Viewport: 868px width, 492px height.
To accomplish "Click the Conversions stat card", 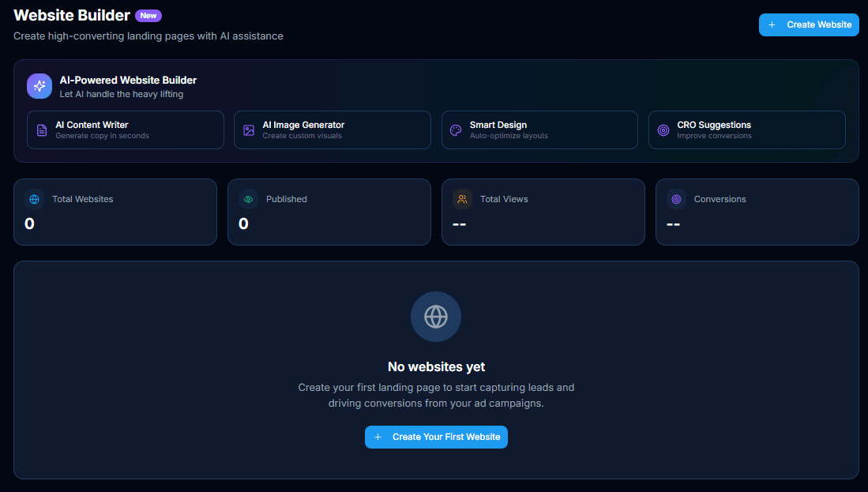I will tap(757, 212).
